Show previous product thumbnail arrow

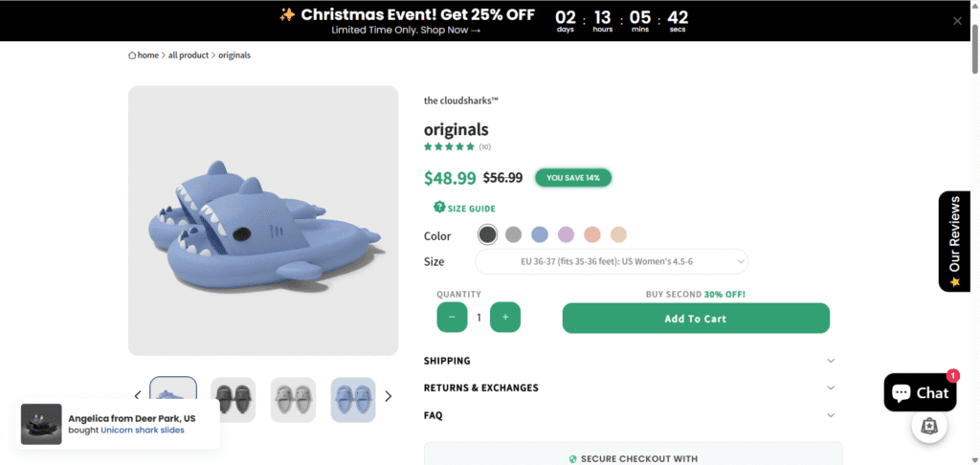(x=138, y=396)
